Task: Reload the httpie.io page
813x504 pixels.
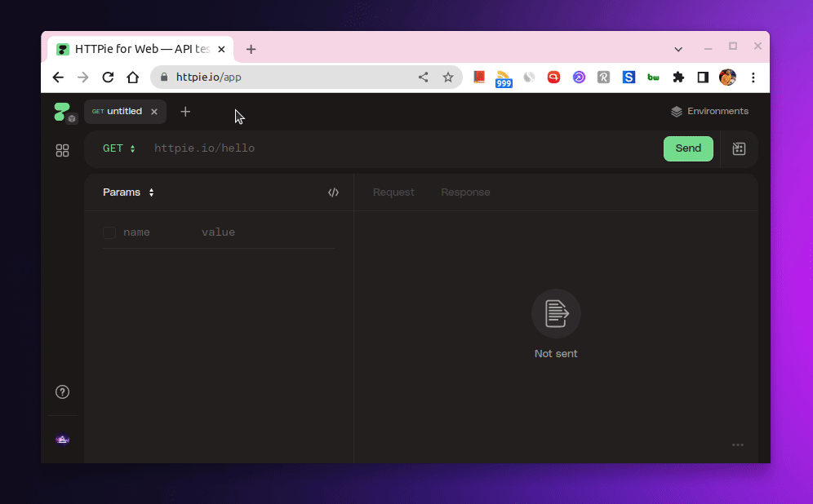Action: pos(108,77)
